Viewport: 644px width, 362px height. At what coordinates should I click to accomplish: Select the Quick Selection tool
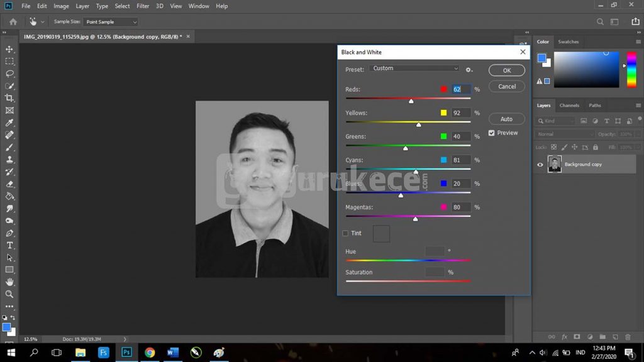coord(9,86)
